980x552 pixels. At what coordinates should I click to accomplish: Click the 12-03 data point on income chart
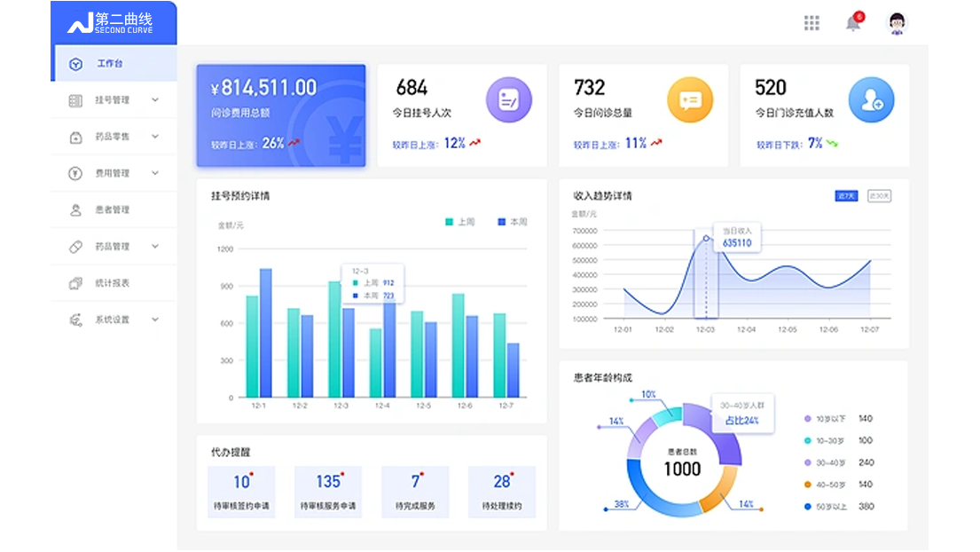(706, 238)
